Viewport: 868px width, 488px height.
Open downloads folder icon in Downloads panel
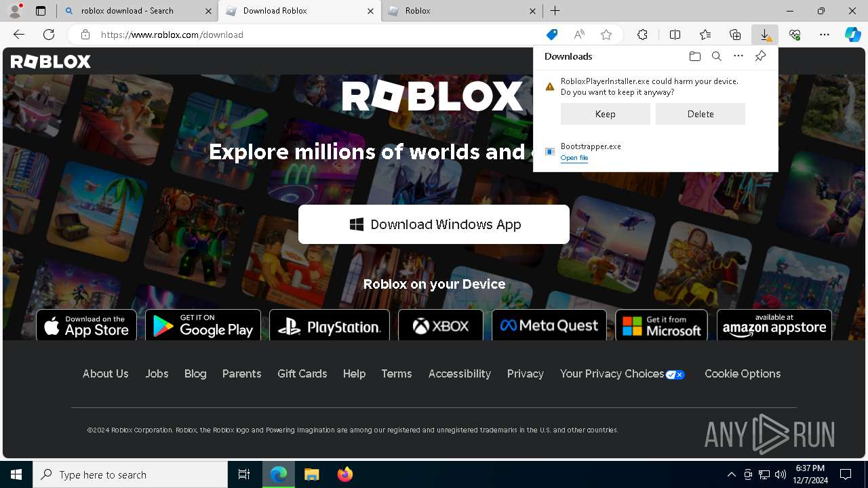[x=694, y=56]
